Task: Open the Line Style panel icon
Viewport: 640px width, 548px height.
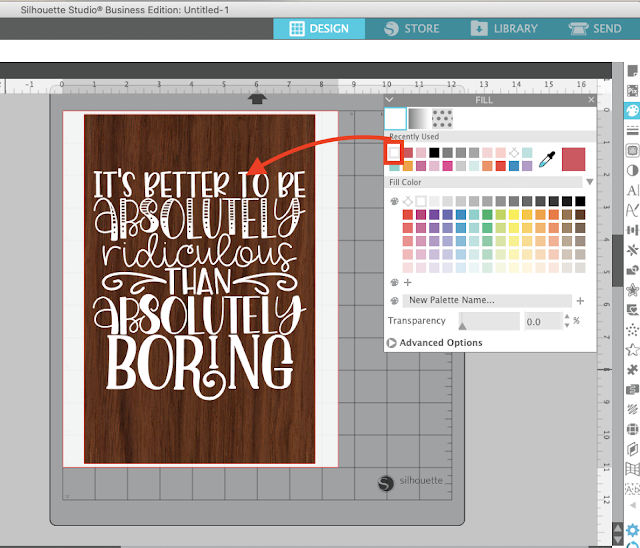Action: 632,131
